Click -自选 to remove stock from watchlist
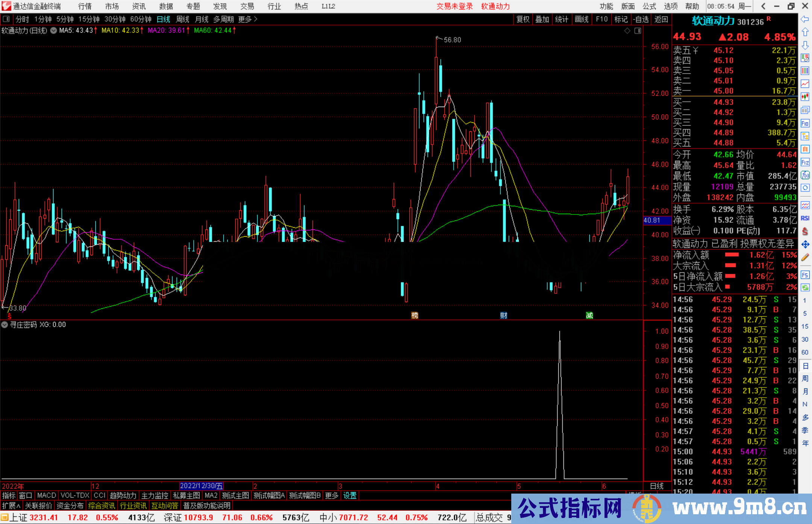812x524 pixels. [x=641, y=19]
